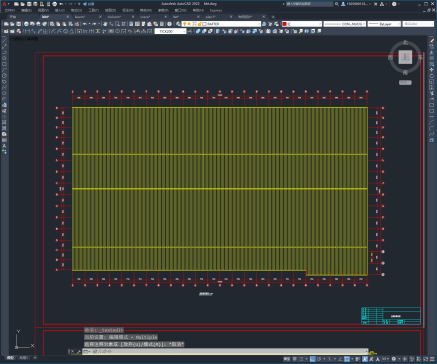The image size is (437, 364).
Task: Click Save icon in the standard toolbar
Action: tap(19, 24)
